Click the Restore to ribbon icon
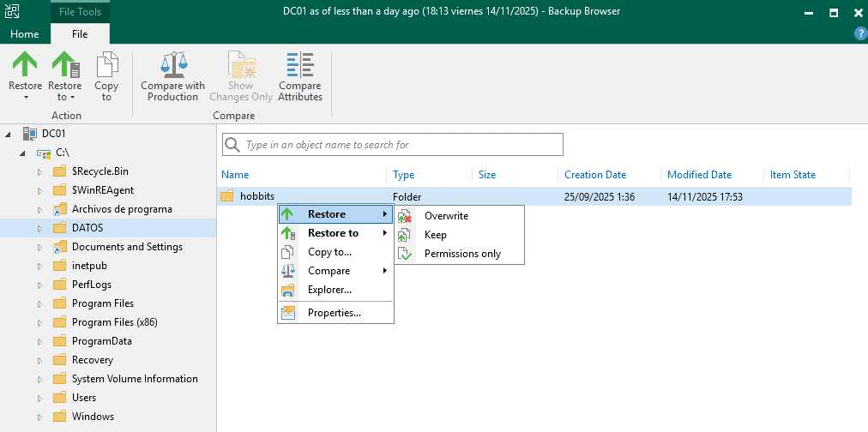Screen dimensions: 868x432 (64, 66)
